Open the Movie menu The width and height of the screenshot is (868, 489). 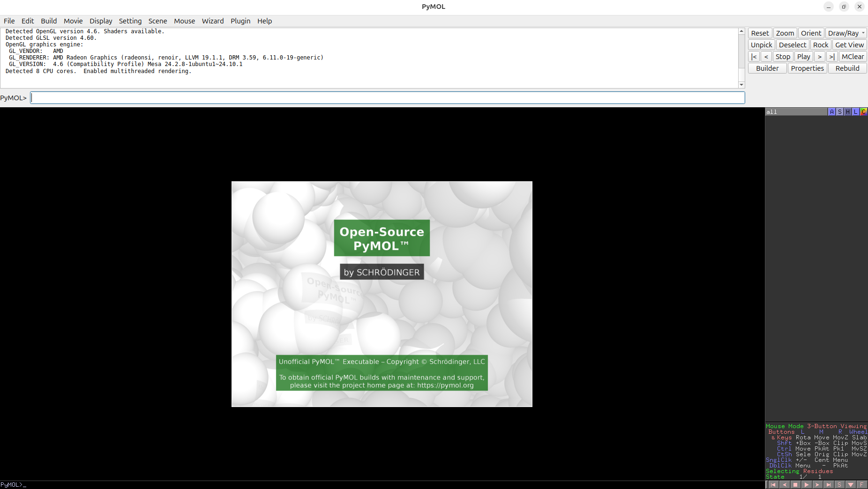pyautogui.click(x=73, y=21)
